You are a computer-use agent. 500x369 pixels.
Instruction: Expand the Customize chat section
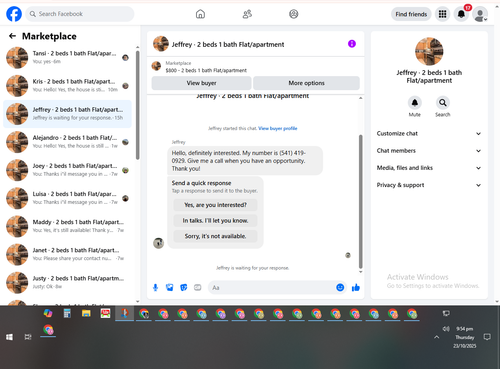click(429, 134)
